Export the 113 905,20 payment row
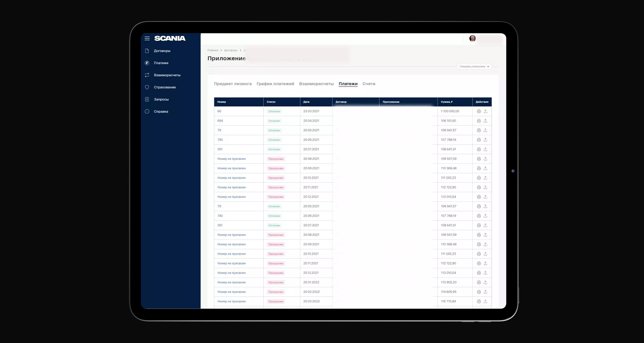This screenshot has height=343, width=644. coord(485,282)
